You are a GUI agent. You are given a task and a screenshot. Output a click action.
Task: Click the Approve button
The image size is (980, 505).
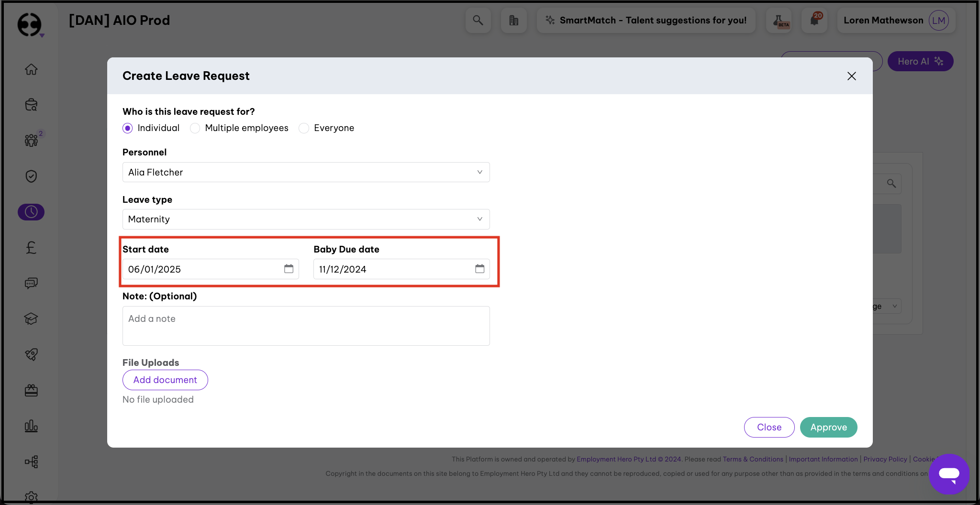828,427
